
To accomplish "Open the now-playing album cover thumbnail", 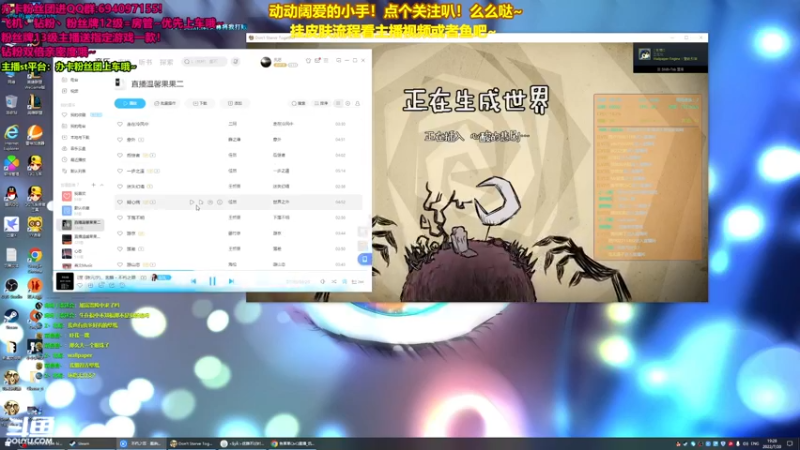I will coord(65,281).
